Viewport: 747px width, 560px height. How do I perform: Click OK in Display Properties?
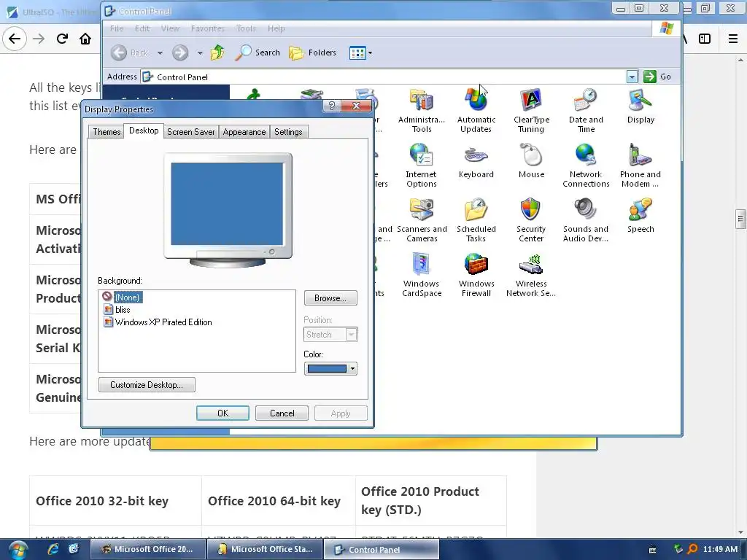222,413
